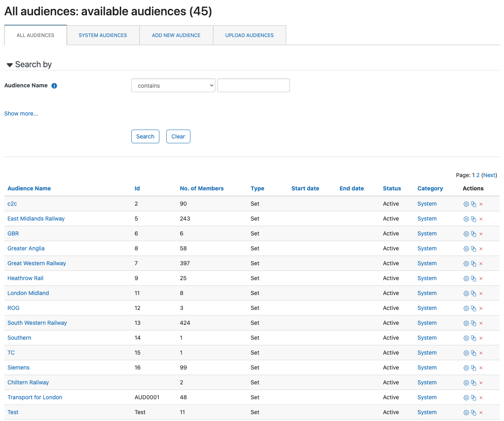Clone Transport for London audience
Viewport: 504px width, 421px height.
tap(474, 398)
